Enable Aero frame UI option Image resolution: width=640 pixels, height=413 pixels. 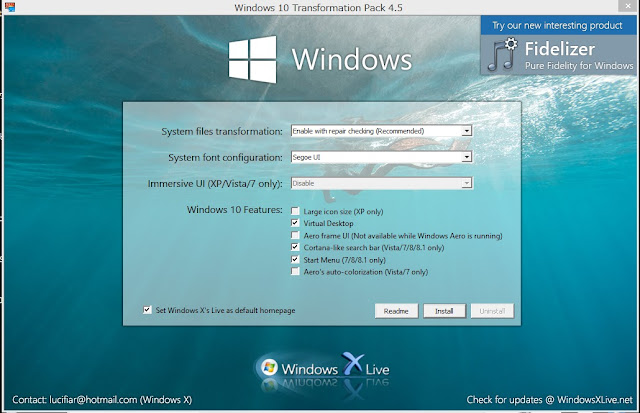pyautogui.click(x=295, y=235)
